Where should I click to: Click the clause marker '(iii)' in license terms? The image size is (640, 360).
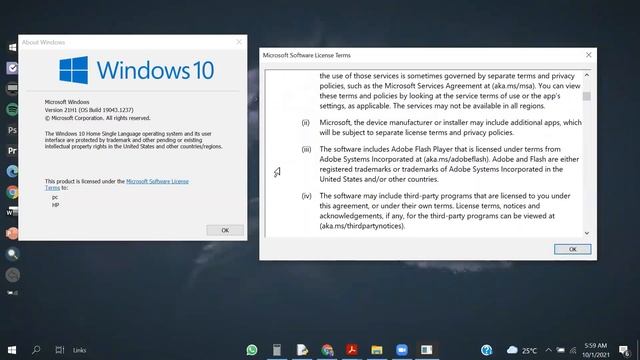coord(306,149)
